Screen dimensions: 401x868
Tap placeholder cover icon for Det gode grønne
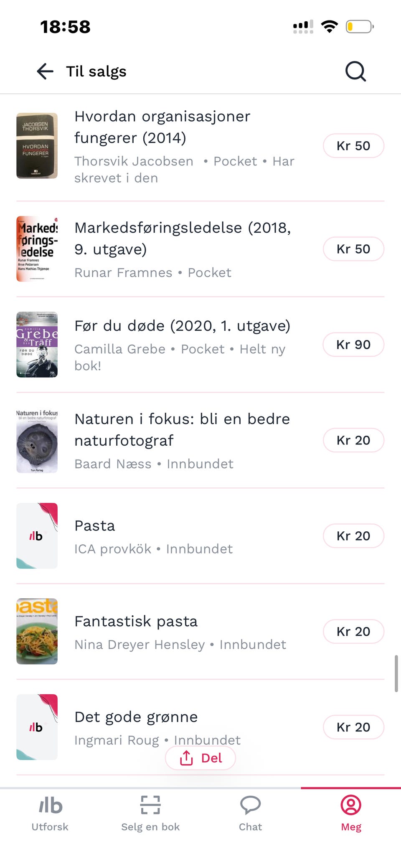point(37,727)
